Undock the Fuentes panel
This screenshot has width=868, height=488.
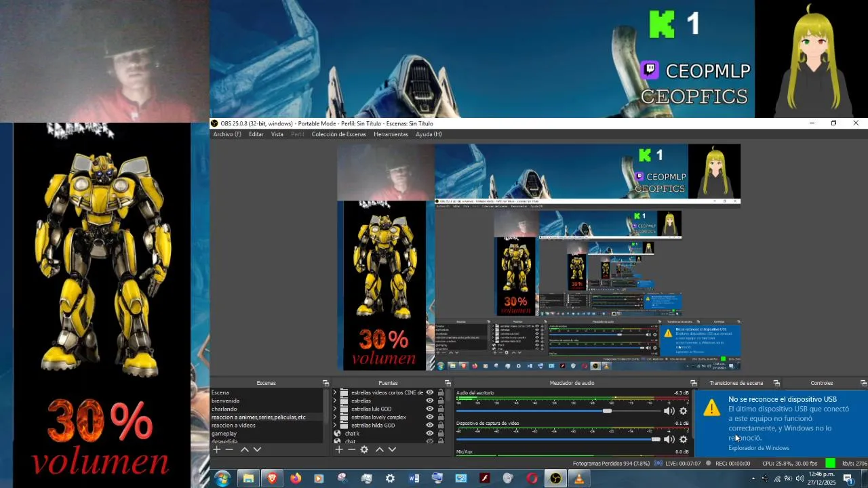[x=448, y=383]
